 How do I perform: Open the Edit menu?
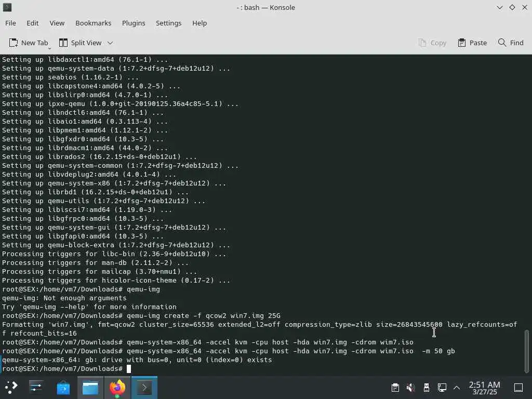click(x=33, y=23)
